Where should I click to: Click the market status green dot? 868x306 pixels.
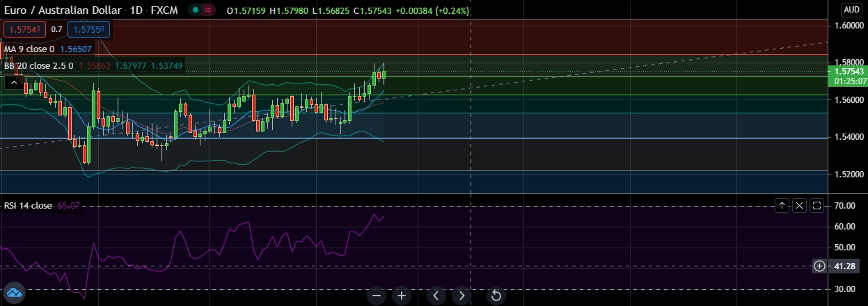(x=195, y=11)
